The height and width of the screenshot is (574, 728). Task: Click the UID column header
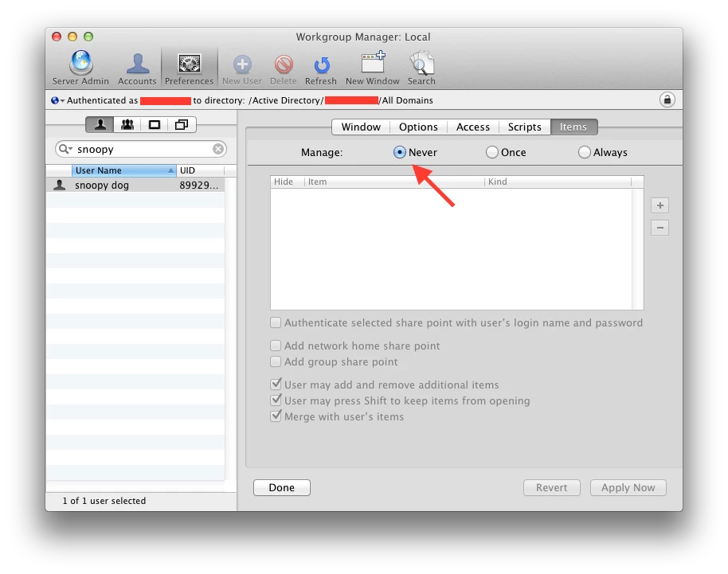tap(201, 170)
